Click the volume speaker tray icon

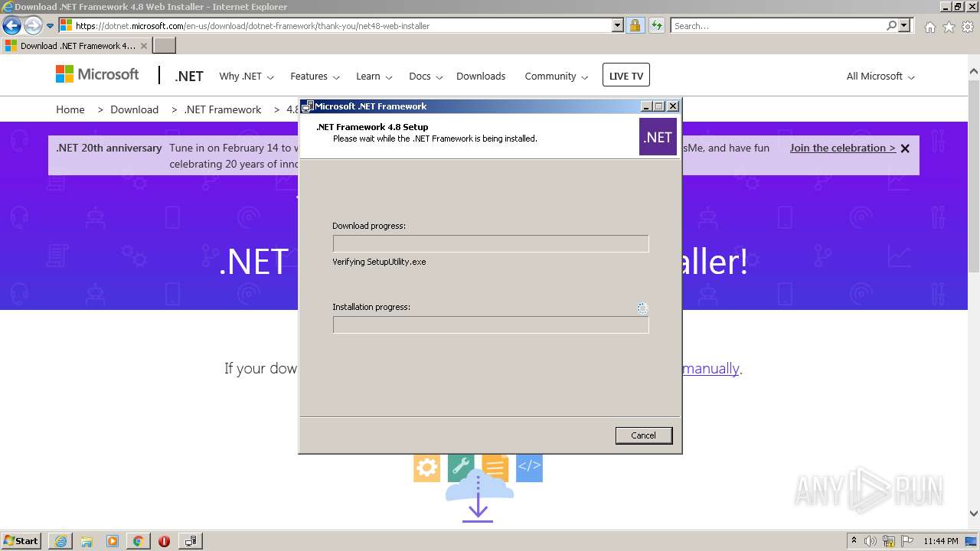[x=871, y=541]
